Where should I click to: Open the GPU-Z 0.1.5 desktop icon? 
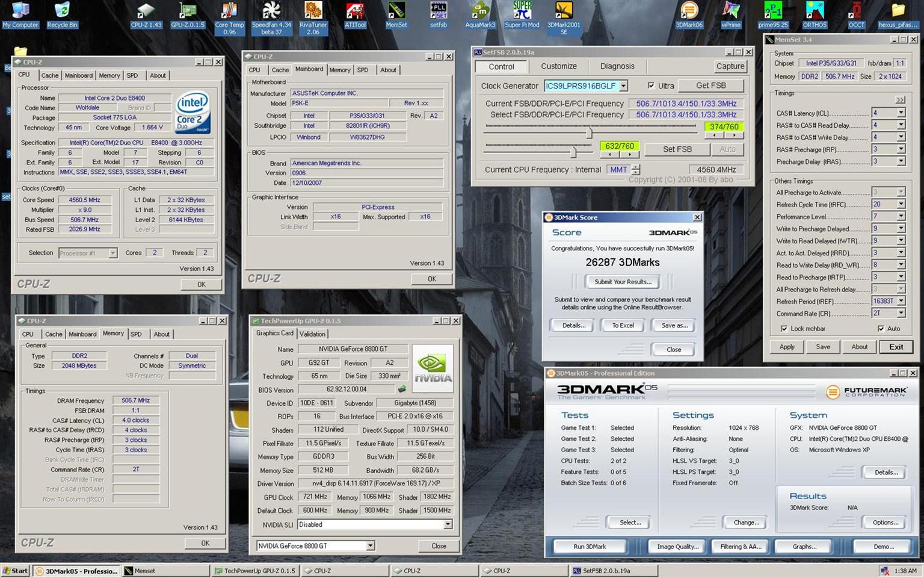point(188,15)
